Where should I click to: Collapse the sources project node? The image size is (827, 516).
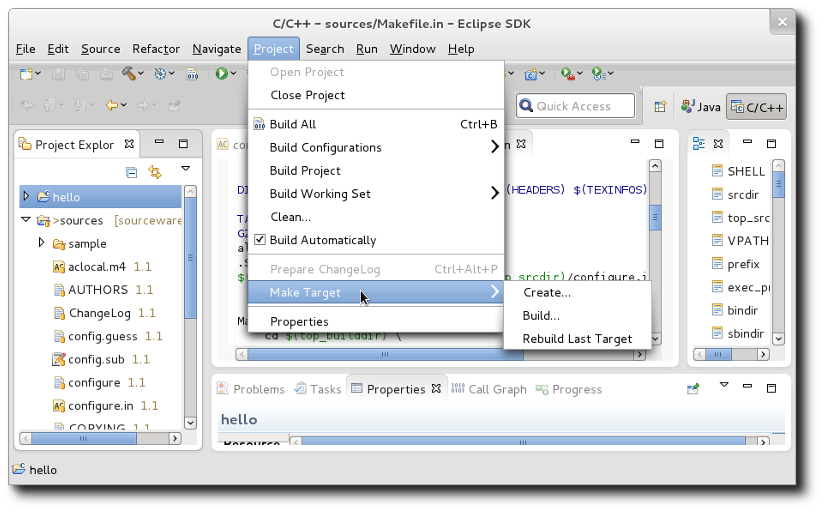[x=26, y=219]
